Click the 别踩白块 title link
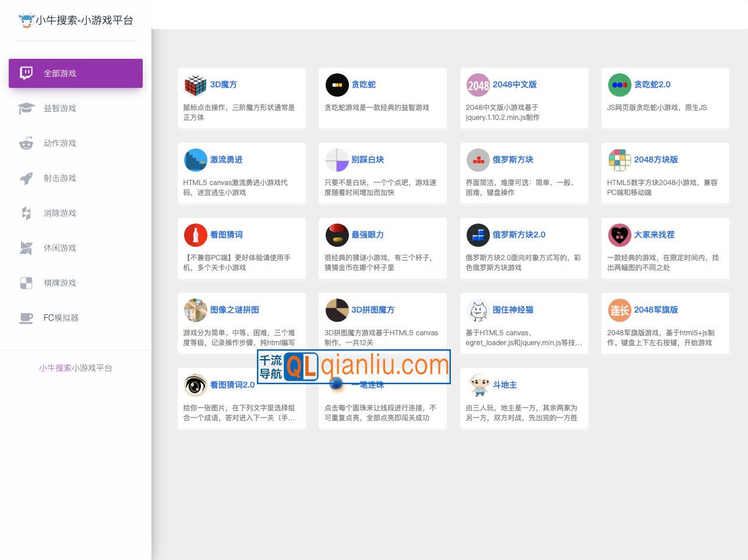The height and width of the screenshot is (560, 748). [368, 160]
